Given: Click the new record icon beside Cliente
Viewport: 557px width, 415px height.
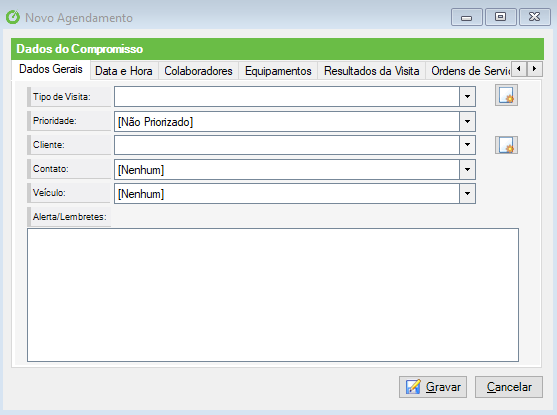Looking at the screenshot, I should (x=506, y=145).
